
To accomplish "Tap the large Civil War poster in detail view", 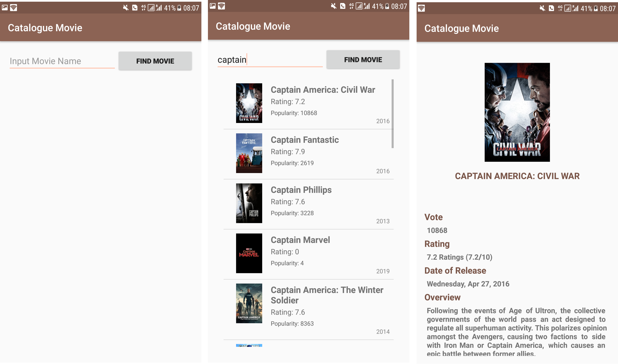I will tap(517, 112).
